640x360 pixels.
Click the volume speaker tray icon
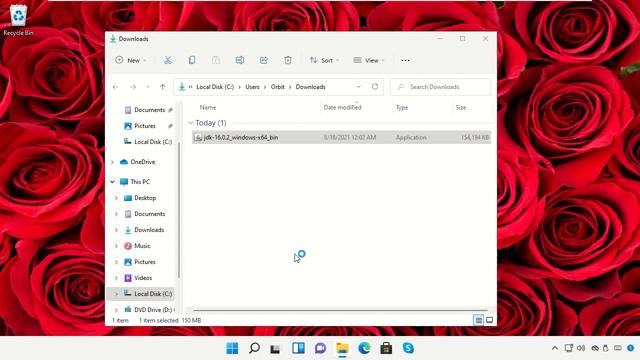pyautogui.click(x=581, y=348)
